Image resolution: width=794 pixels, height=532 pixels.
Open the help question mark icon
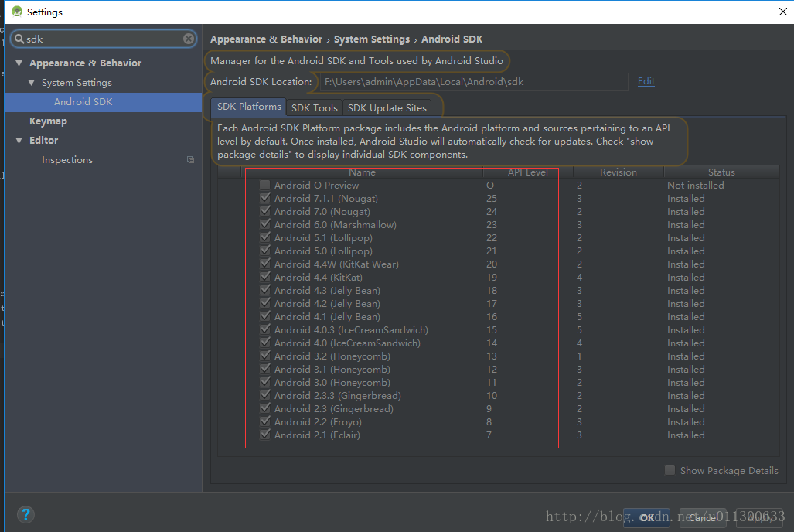(26, 515)
